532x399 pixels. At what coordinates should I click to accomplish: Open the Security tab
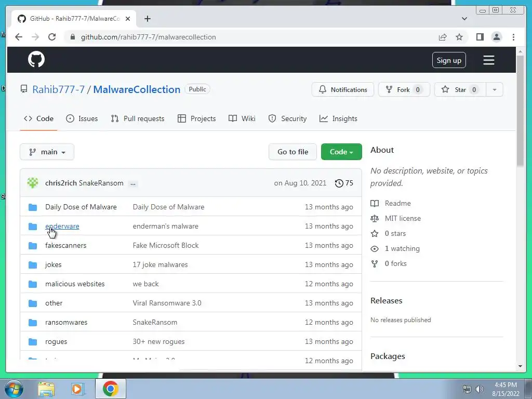[287, 119]
